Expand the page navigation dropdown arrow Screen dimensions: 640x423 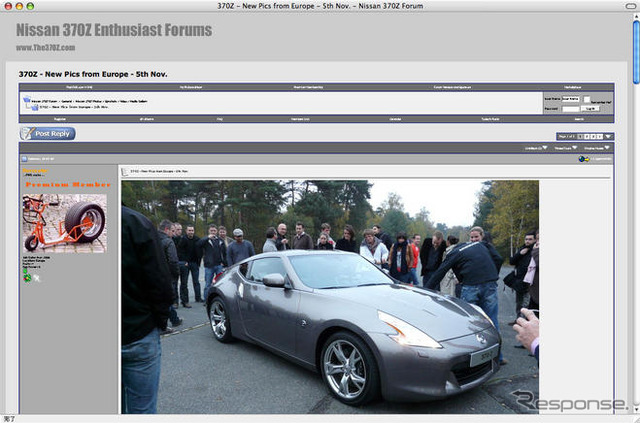click(x=608, y=136)
